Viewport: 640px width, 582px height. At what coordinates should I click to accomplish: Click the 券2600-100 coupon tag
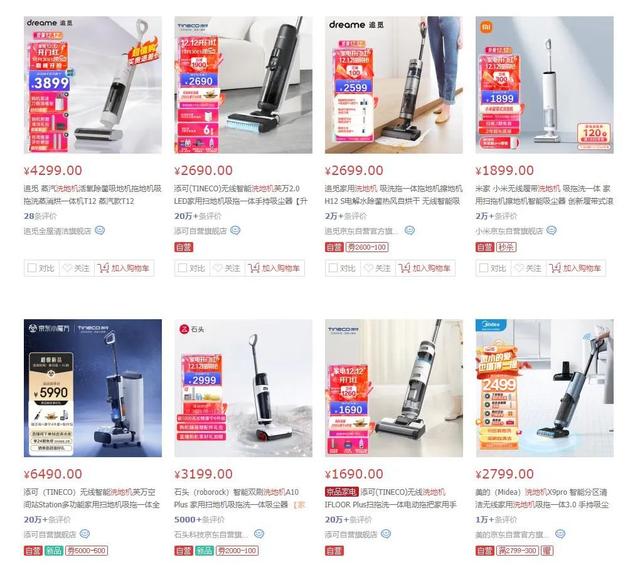click(x=367, y=247)
